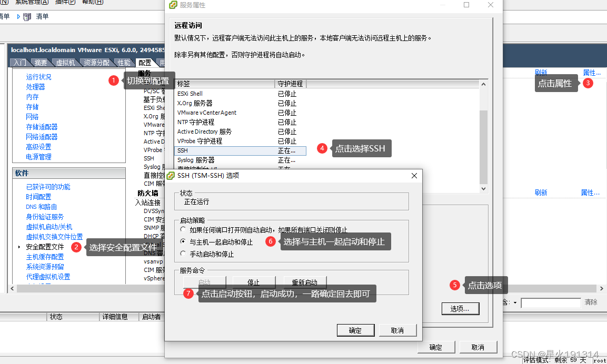Switch to the 入门 tab
This screenshot has width=607, height=364.
click(x=20, y=63)
